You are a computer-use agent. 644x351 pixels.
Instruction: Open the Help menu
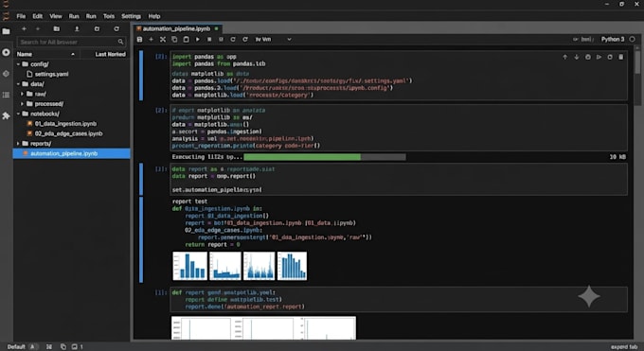coord(154,16)
